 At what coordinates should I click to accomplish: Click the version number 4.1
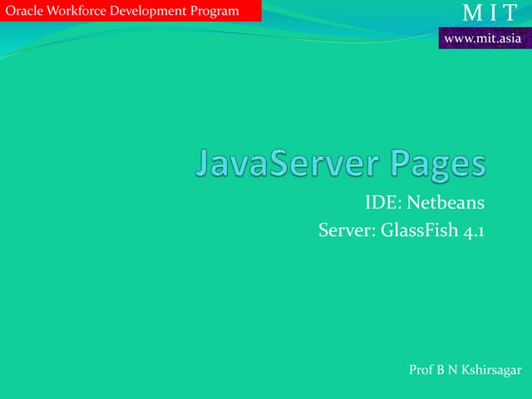pyautogui.click(x=473, y=229)
